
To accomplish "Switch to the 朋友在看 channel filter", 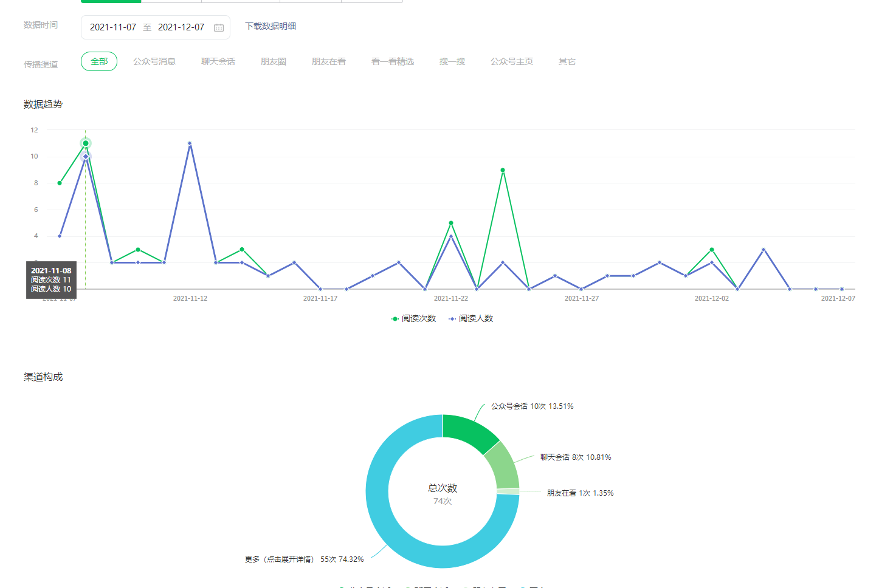I will click(x=329, y=61).
